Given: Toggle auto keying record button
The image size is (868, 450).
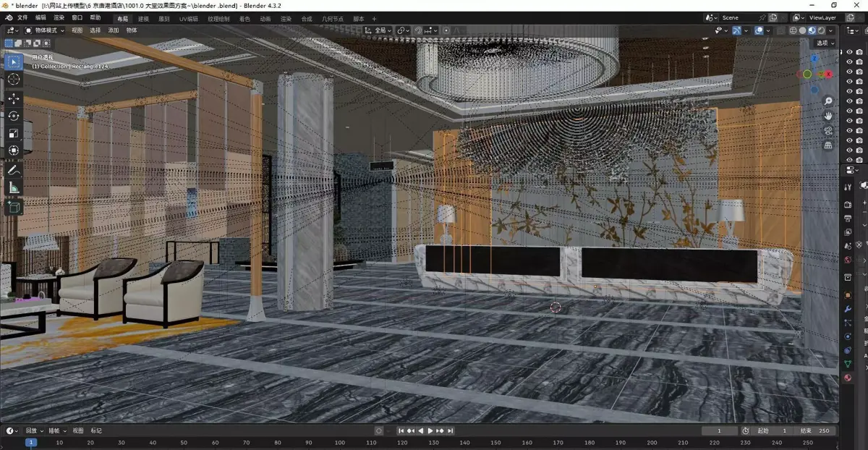Looking at the screenshot, I should point(378,430).
